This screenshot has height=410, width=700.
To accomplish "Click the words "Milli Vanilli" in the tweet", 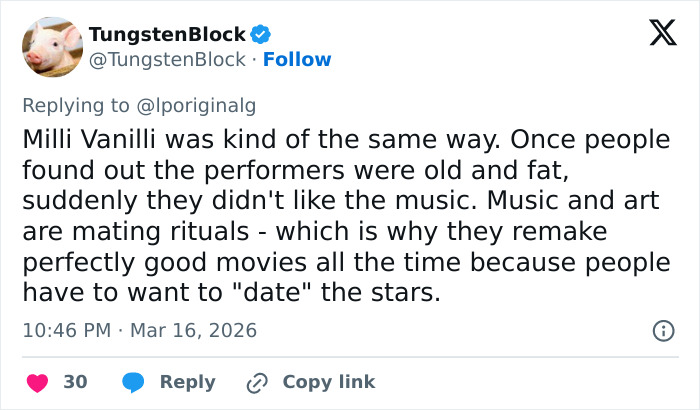I will [x=86, y=141].
